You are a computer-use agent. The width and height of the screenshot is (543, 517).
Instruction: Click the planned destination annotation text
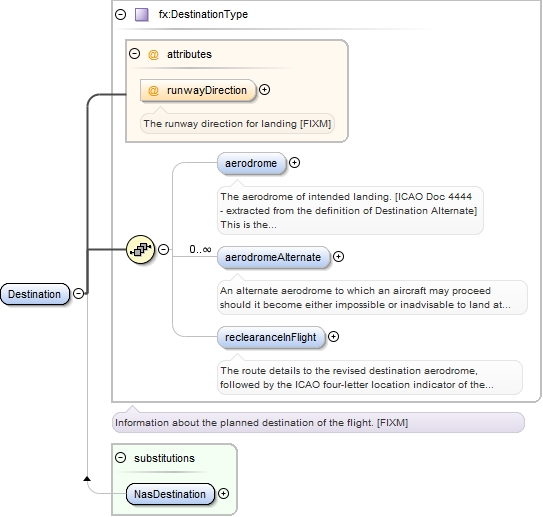pos(261,423)
